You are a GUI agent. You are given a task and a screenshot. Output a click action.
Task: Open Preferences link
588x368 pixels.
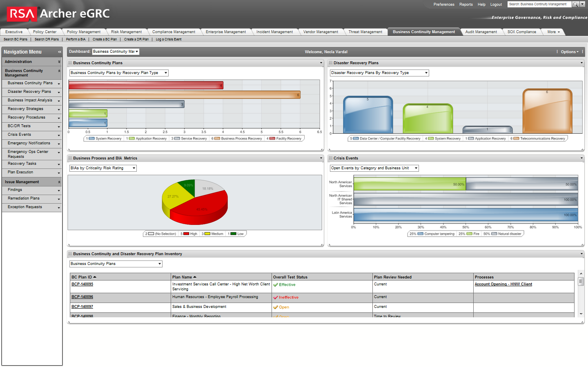(444, 4)
